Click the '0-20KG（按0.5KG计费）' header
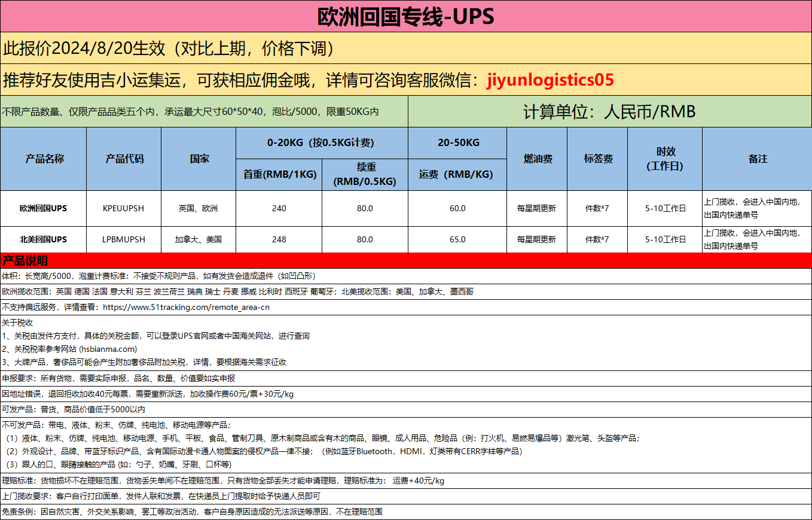The width and height of the screenshot is (812, 520). click(x=322, y=143)
